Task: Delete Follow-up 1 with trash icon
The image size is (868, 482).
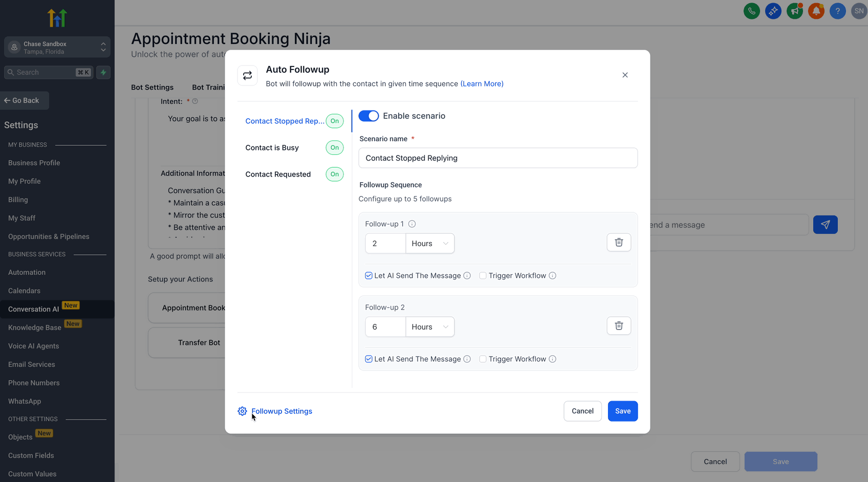Action: tap(619, 243)
